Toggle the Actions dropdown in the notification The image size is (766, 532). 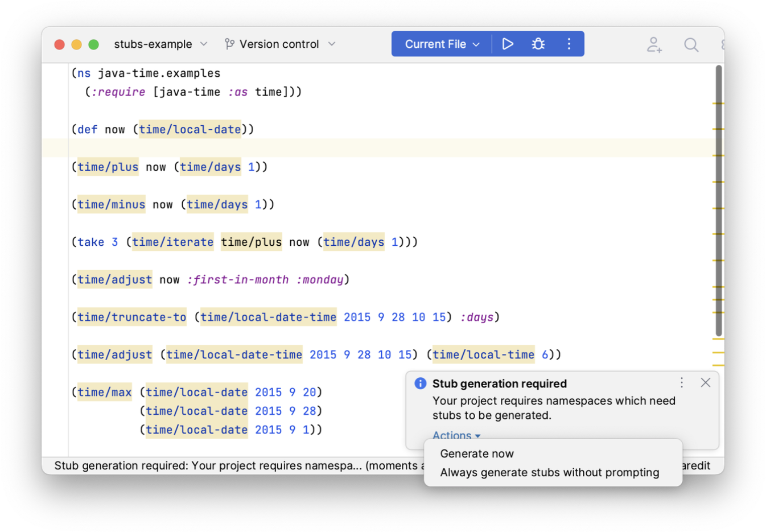pyautogui.click(x=456, y=435)
